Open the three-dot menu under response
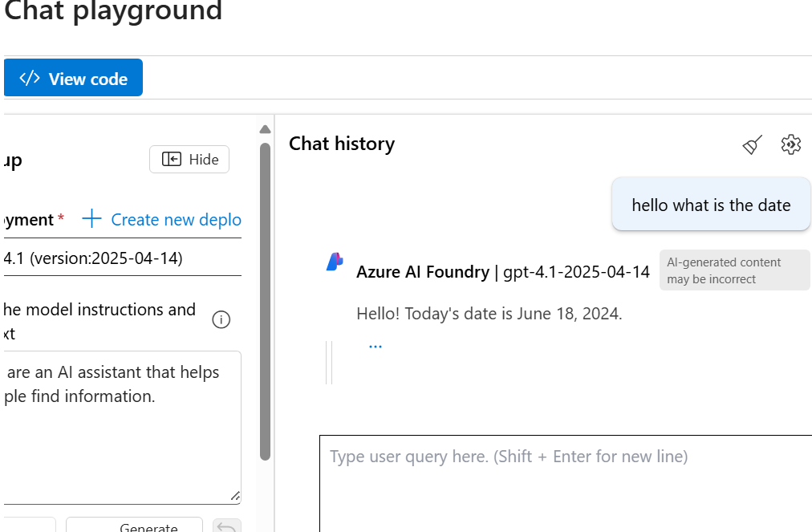Image resolution: width=812 pixels, height=532 pixels. click(x=376, y=347)
